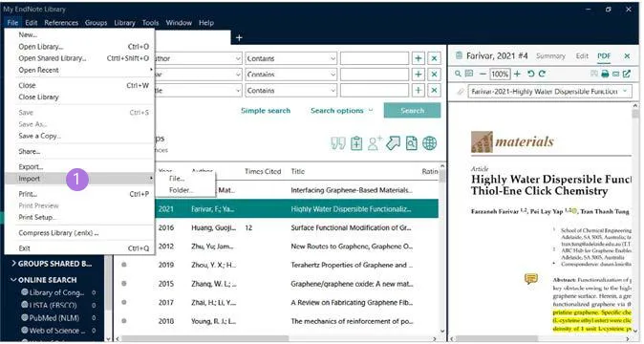Click the share group person-plus icon
The width and height of the screenshot is (644, 344).
375,143
